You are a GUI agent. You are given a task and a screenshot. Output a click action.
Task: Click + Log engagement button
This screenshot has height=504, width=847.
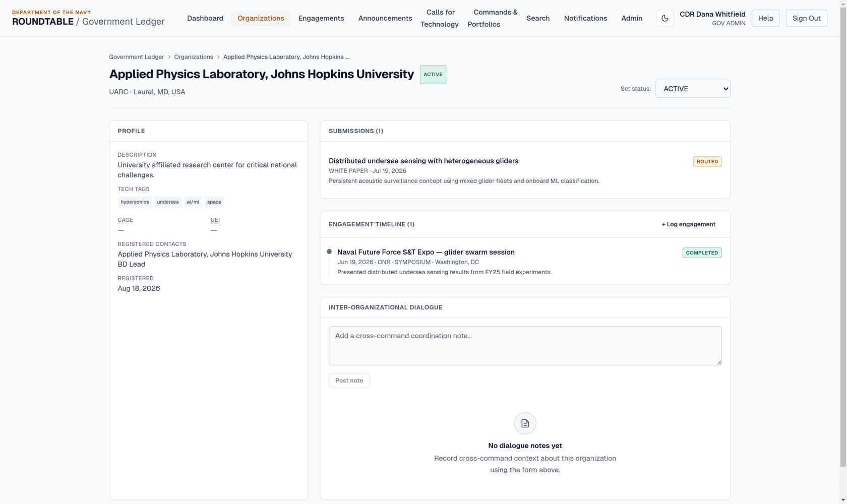click(x=688, y=224)
